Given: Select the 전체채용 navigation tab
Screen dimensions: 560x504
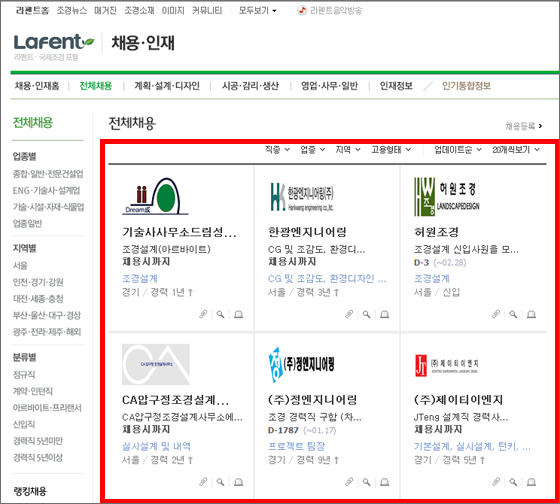Looking at the screenshot, I should 96,86.
